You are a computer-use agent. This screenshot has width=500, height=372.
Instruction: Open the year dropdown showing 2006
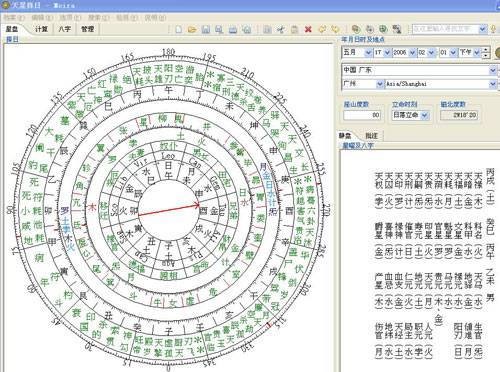pos(412,53)
